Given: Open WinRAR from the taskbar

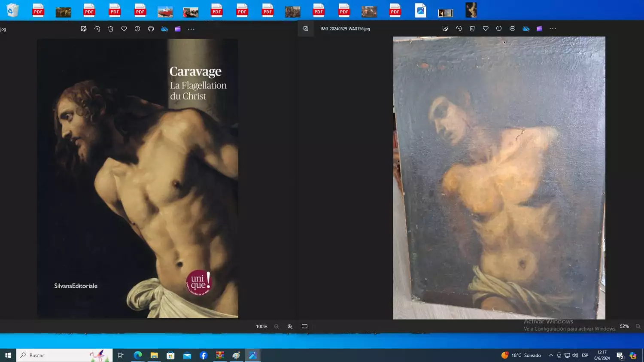Looking at the screenshot, I should (x=220, y=355).
